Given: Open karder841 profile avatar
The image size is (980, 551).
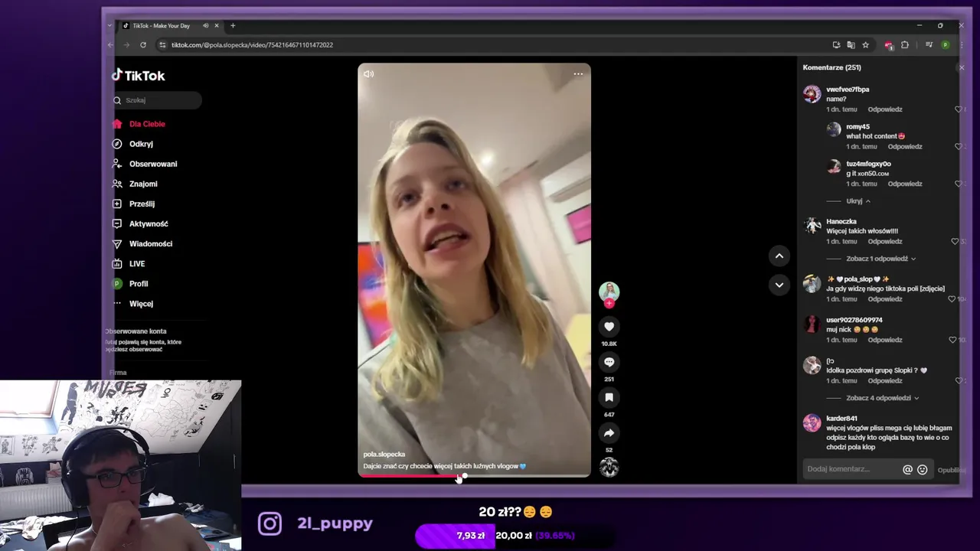Looking at the screenshot, I should [812, 423].
